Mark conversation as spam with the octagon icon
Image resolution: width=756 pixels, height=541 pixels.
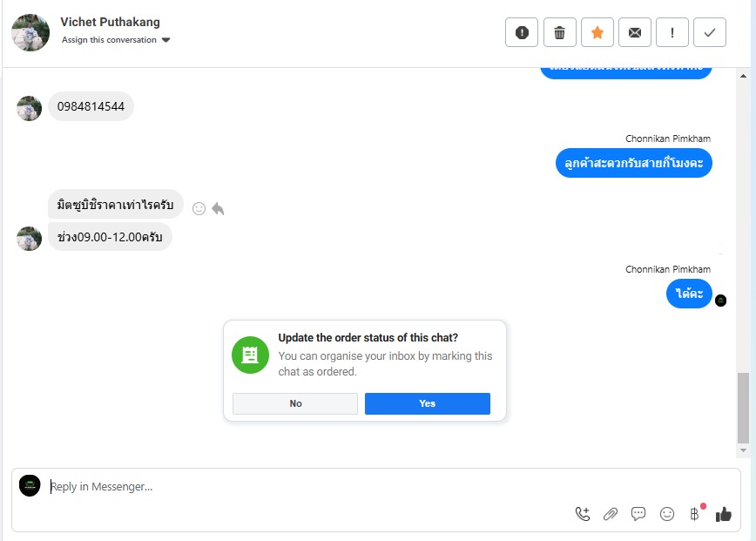[x=522, y=33]
